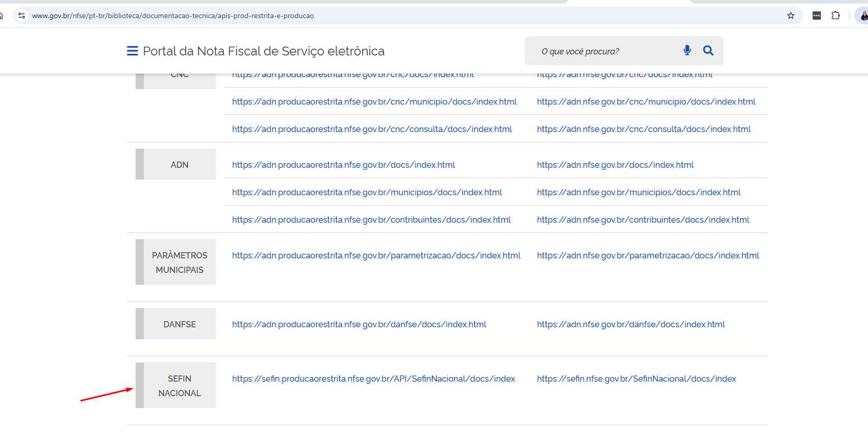Type in the 'O que você procura?' search field

click(x=606, y=51)
